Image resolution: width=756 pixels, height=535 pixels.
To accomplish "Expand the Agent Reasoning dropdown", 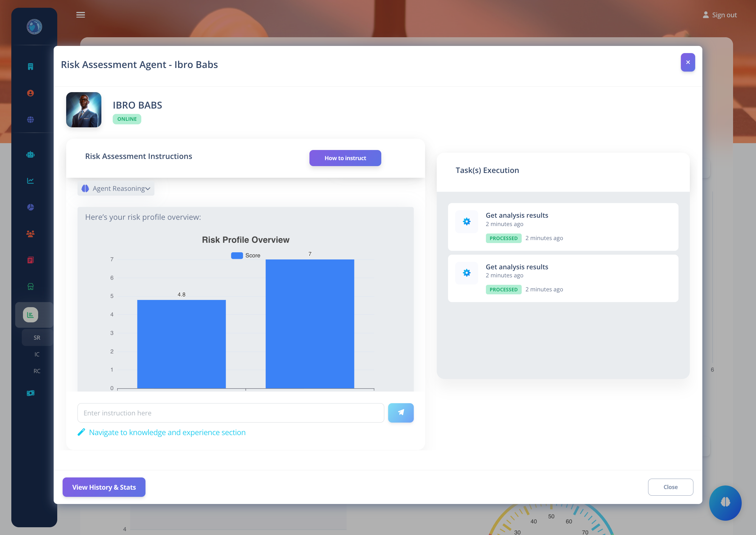I will (x=116, y=188).
